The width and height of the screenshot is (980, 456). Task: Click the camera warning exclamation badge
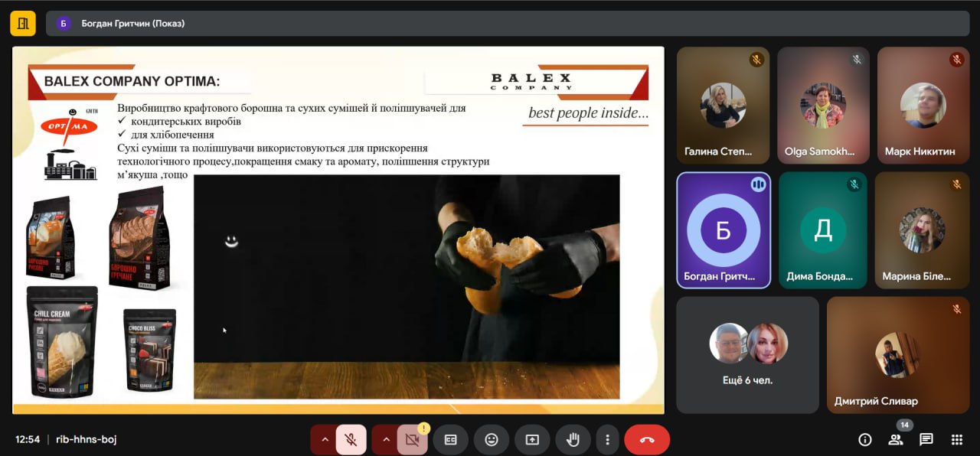(x=423, y=428)
